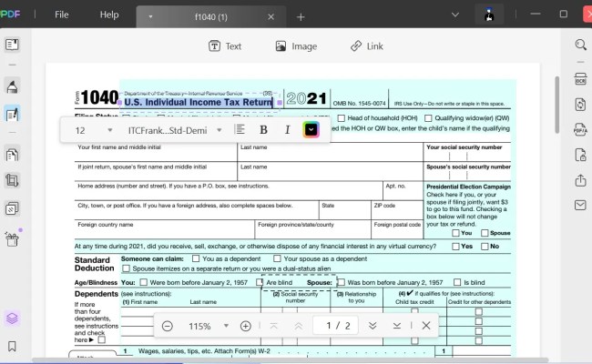Viewport: 592px width, 364px height.
Task: Click the Share export icon
Action: [x=580, y=180]
